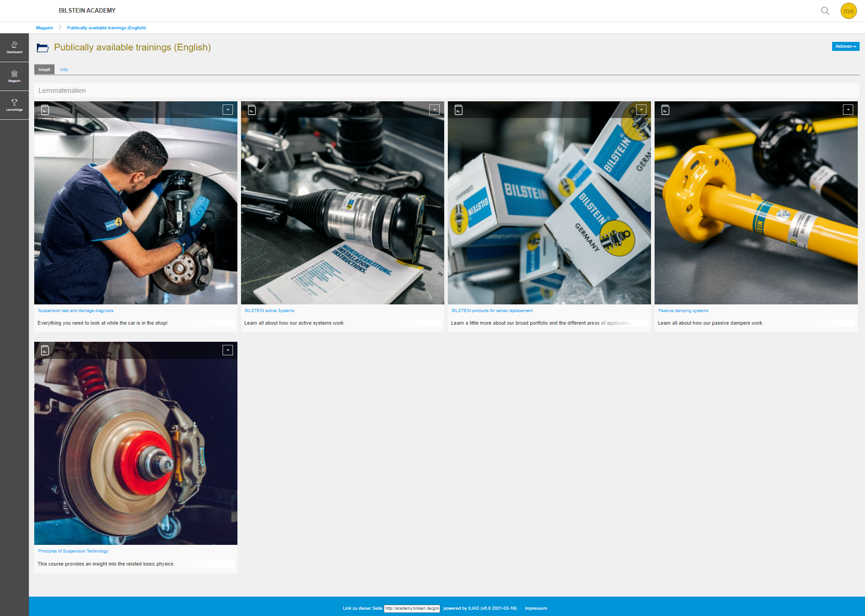Click learning module icon on active Systems card
The height and width of the screenshot is (616, 865).
pyautogui.click(x=252, y=109)
